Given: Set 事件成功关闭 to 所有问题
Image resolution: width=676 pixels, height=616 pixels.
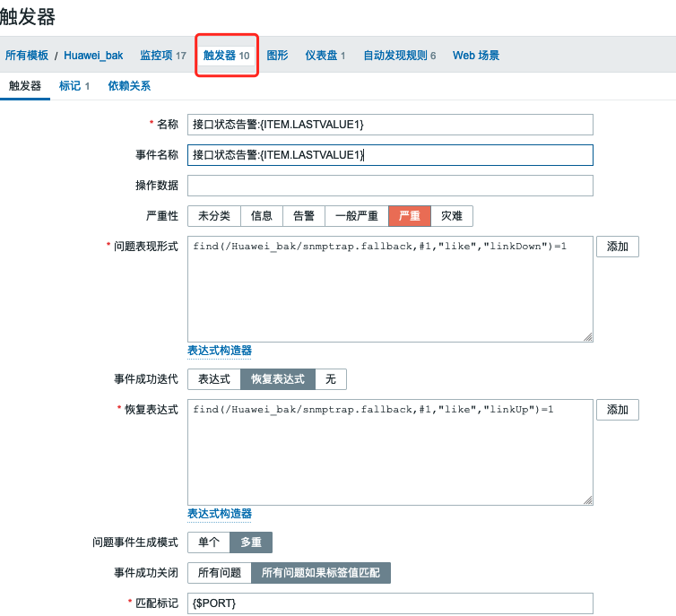Looking at the screenshot, I should point(220,573).
